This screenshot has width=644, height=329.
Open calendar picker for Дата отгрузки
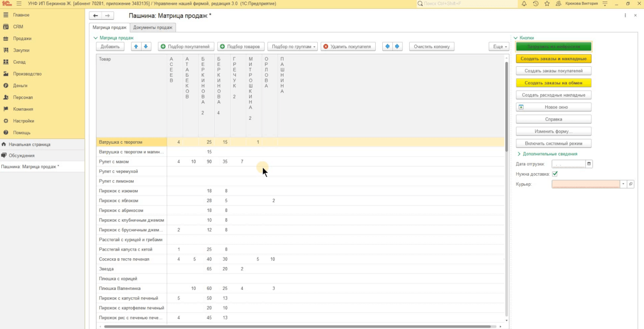[x=589, y=164]
